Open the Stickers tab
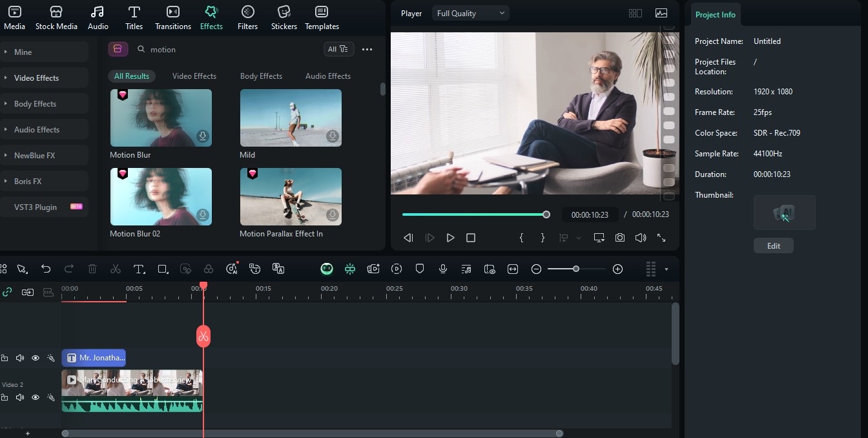Viewport: 868px width, 438px height. tap(284, 17)
